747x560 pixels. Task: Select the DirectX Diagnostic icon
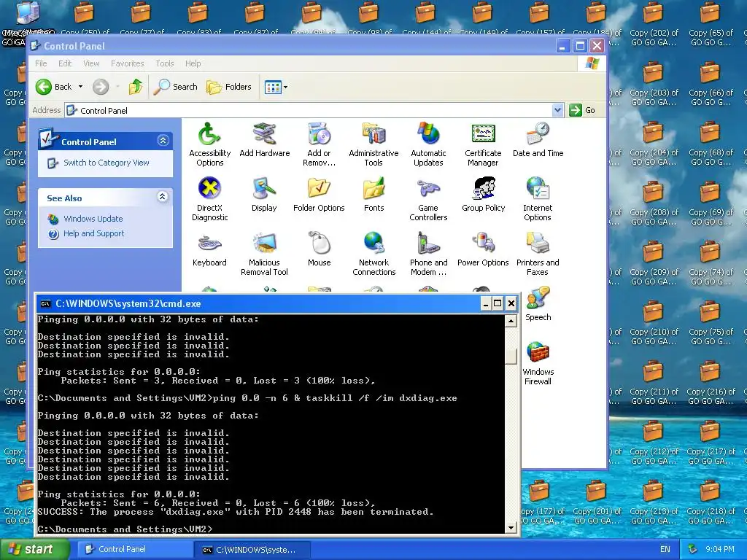point(209,199)
